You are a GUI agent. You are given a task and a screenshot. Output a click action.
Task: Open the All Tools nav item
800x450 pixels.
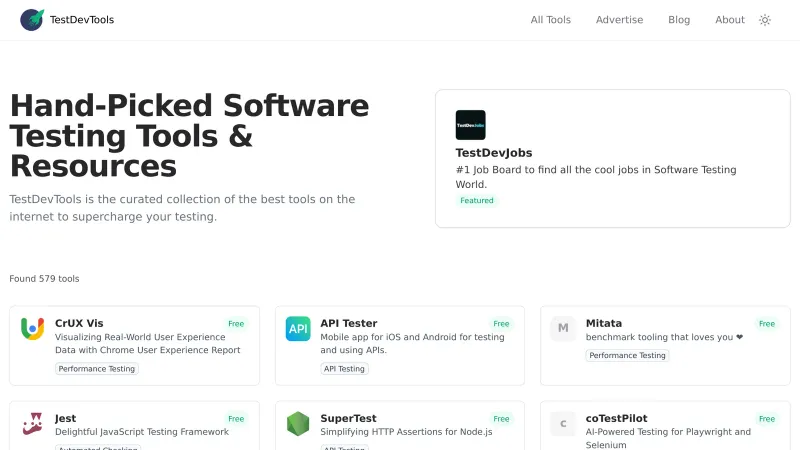coord(551,20)
